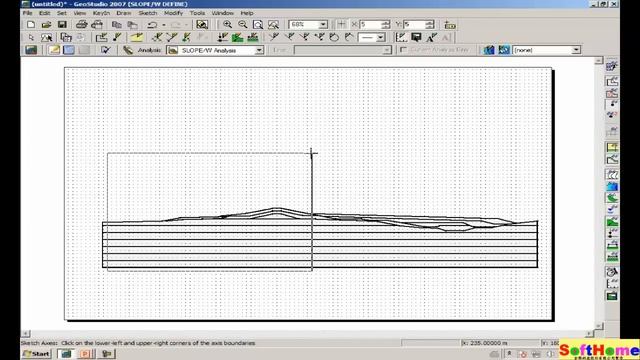Adjust the X grid spacing spinner arrows
The height and width of the screenshot is (360, 640).
tap(386, 24)
